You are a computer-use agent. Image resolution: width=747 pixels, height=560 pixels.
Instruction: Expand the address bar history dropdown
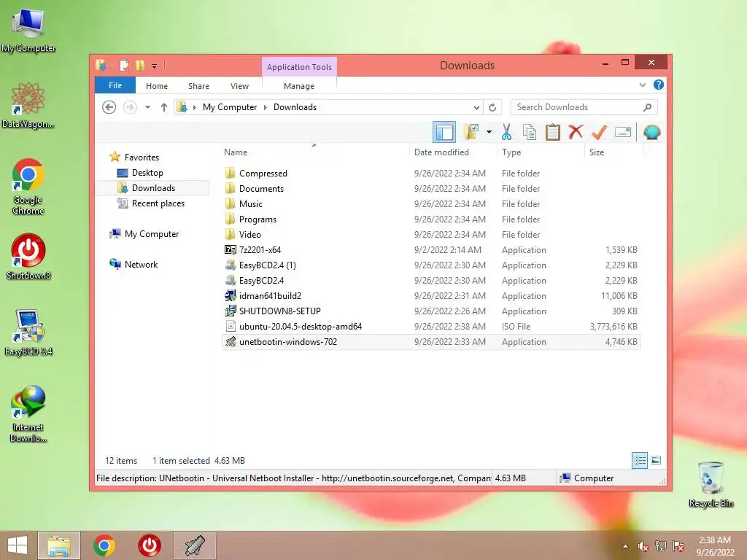(476, 107)
